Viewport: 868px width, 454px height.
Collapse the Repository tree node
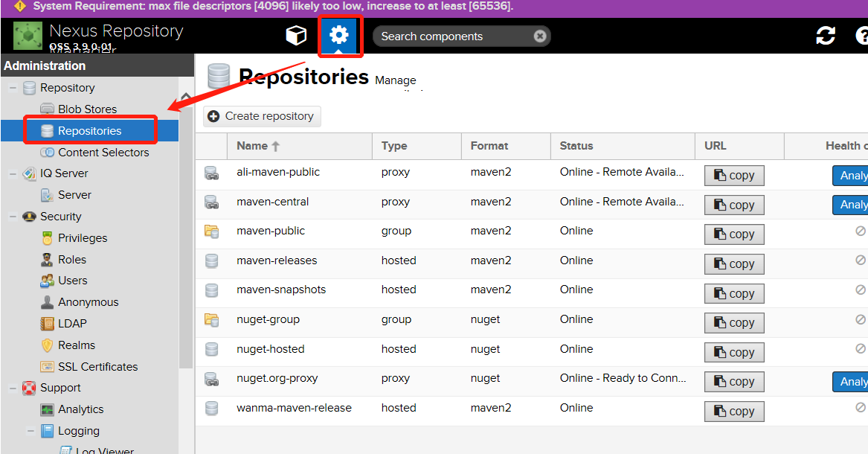click(x=13, y=88)
